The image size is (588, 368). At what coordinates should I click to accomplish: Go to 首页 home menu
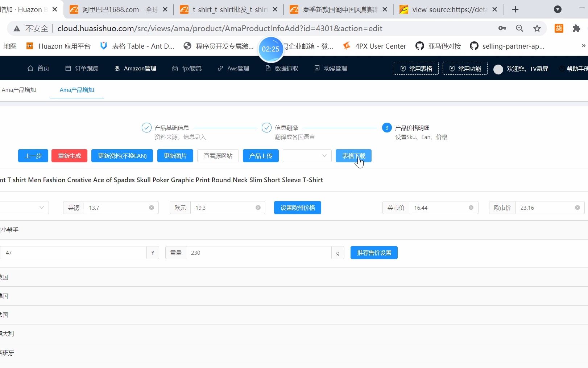[38, 68]
